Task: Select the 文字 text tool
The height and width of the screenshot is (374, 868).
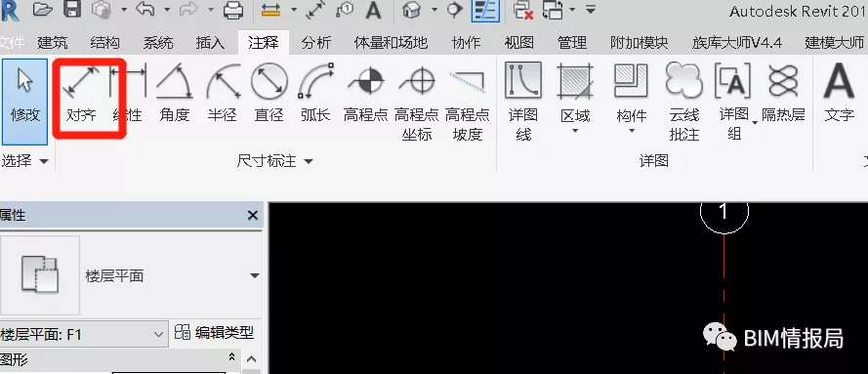Action: (840, 94)
